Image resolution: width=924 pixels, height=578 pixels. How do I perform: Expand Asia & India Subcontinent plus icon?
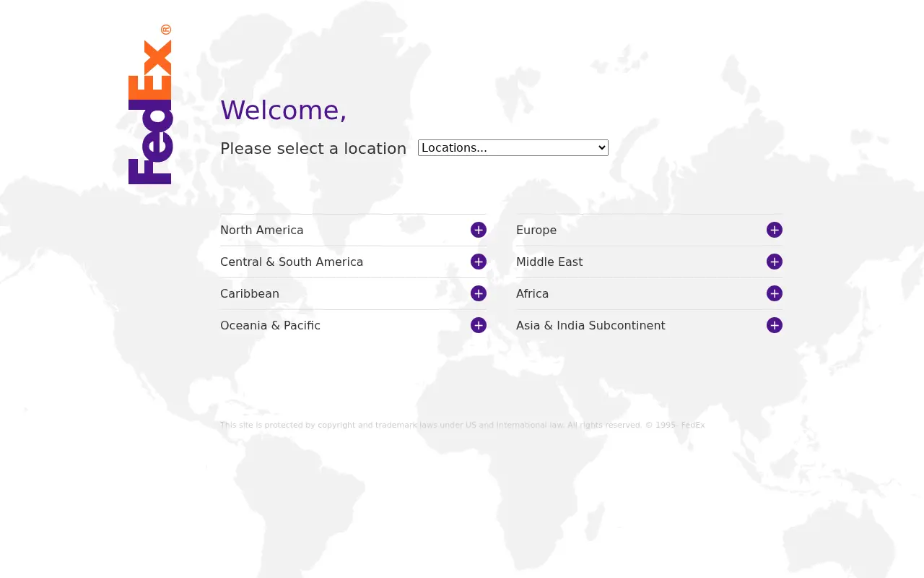(775, 325)
